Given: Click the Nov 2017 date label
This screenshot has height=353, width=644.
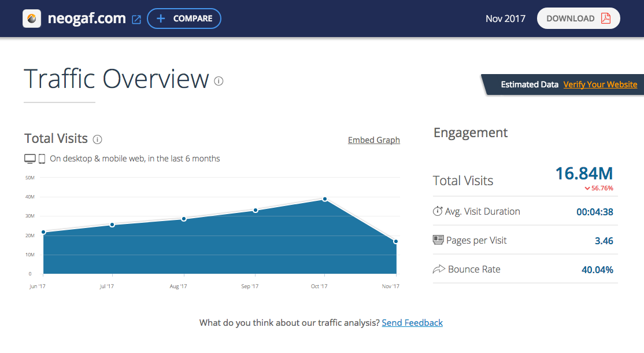Looking at the screenshot, I should [505, 19].
